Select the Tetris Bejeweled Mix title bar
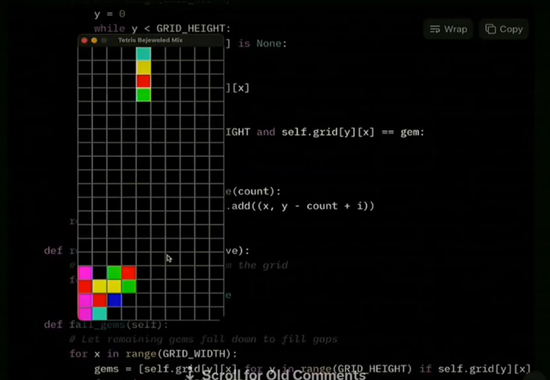The image size is (550, 380). (150, 40)
